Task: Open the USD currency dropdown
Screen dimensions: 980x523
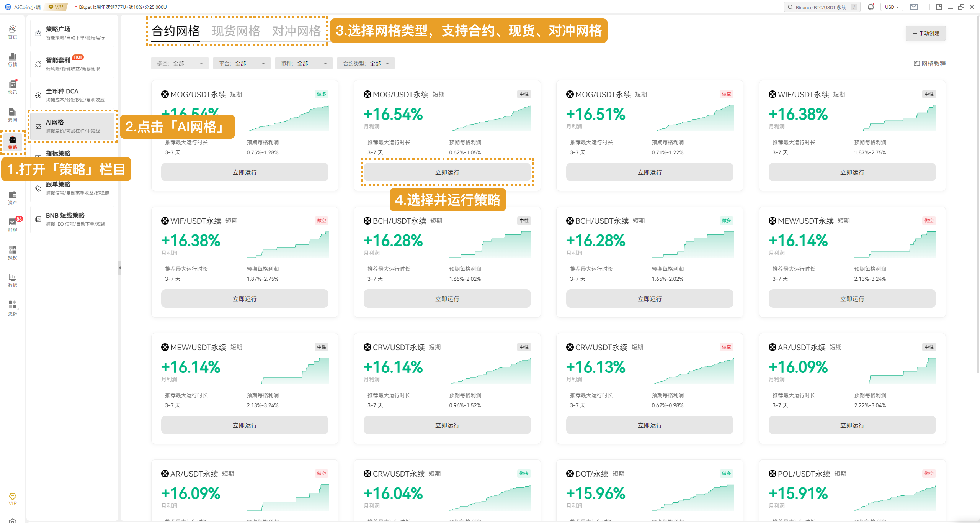Action: 892,7
